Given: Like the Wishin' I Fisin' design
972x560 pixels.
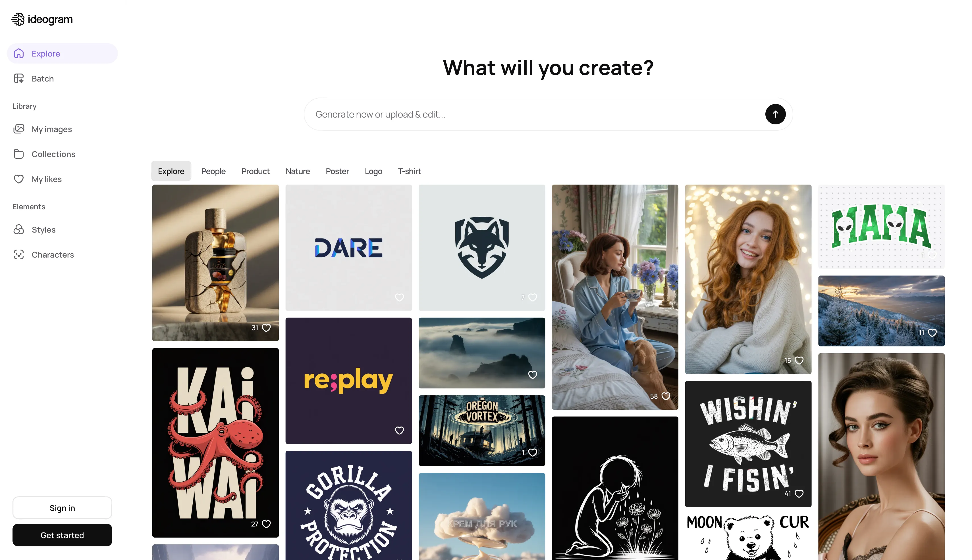Looking at the screenshot, I should (x=799, y=494).
